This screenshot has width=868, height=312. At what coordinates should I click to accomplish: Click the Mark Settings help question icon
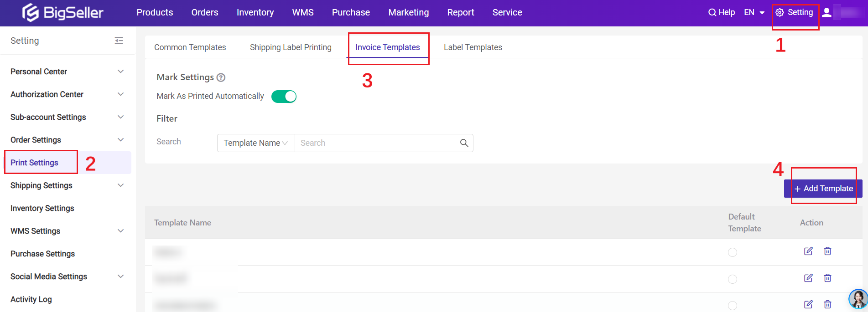coord(221,77)
